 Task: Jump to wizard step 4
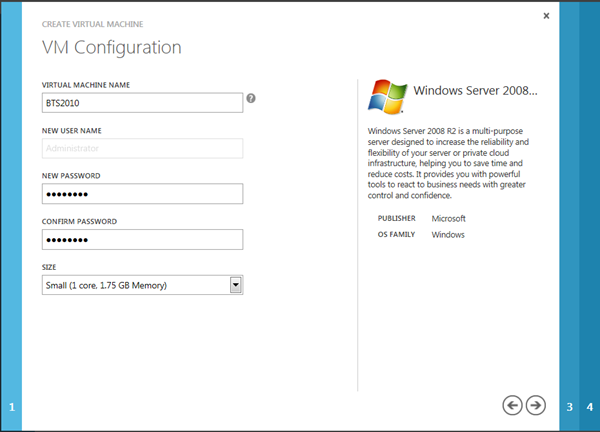click(590, 407)
